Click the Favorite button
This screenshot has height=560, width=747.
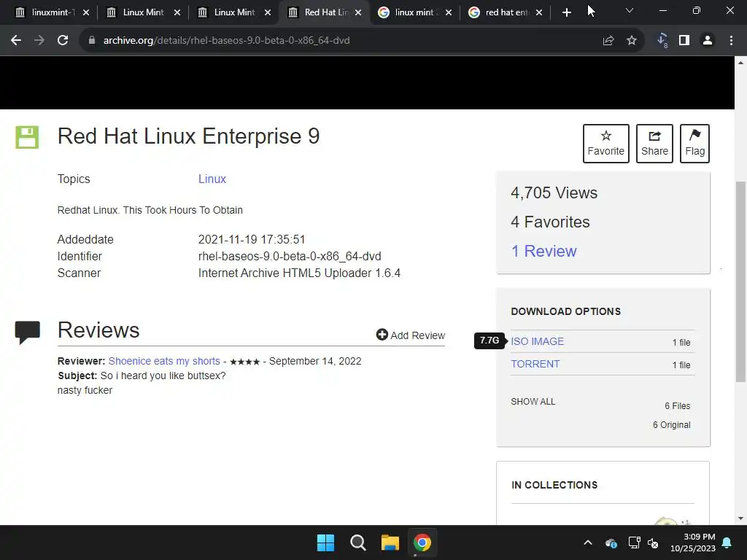pos(606,144)
